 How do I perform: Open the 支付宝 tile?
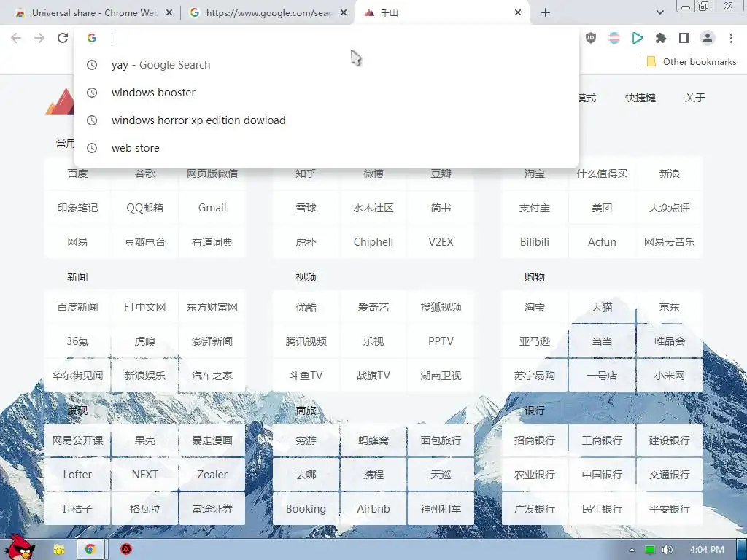pyautogui.click(x=534, y=208)
